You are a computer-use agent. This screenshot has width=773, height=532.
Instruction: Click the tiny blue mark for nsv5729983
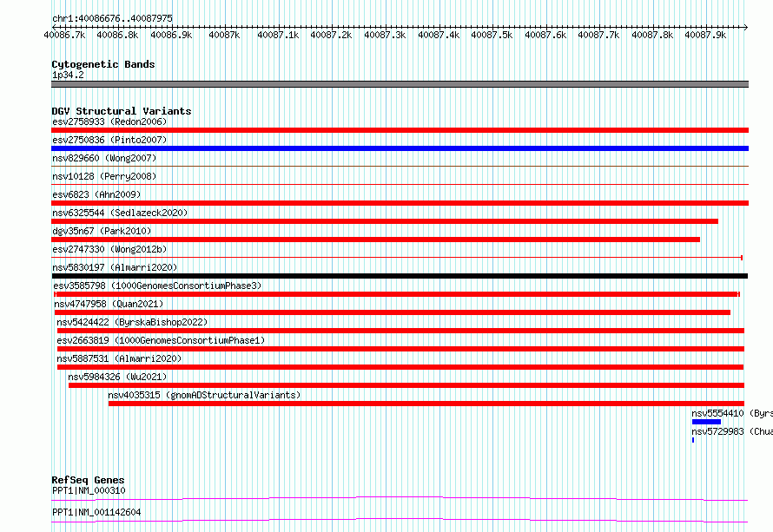pyautogui.click(x=693, y=440)
